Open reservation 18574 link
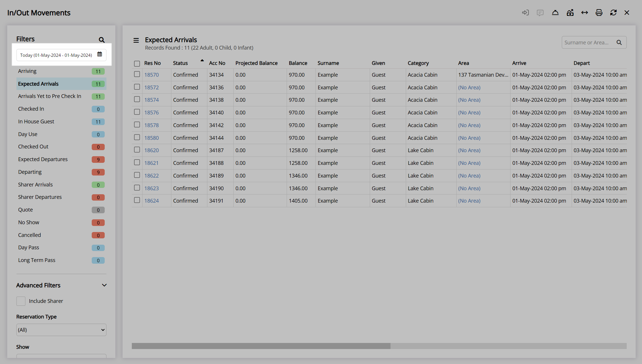This screenshot has width=642, height=364. click(x=151, y=100)
